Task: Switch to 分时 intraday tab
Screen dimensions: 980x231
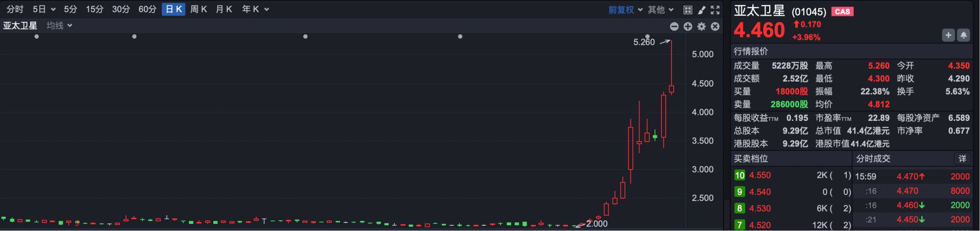Action: point(15,9)
